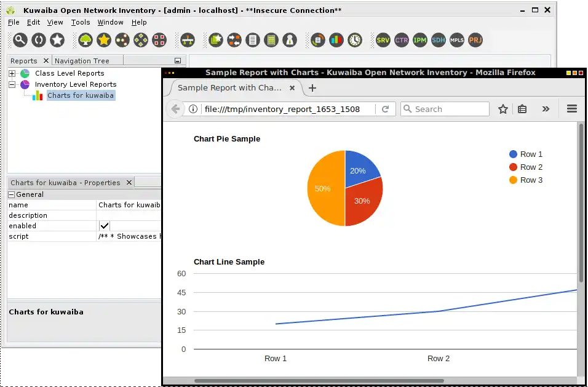The image size is (588, 387).
Task: Open Firefox hamburger menu
Action: [x=571, y=109]
